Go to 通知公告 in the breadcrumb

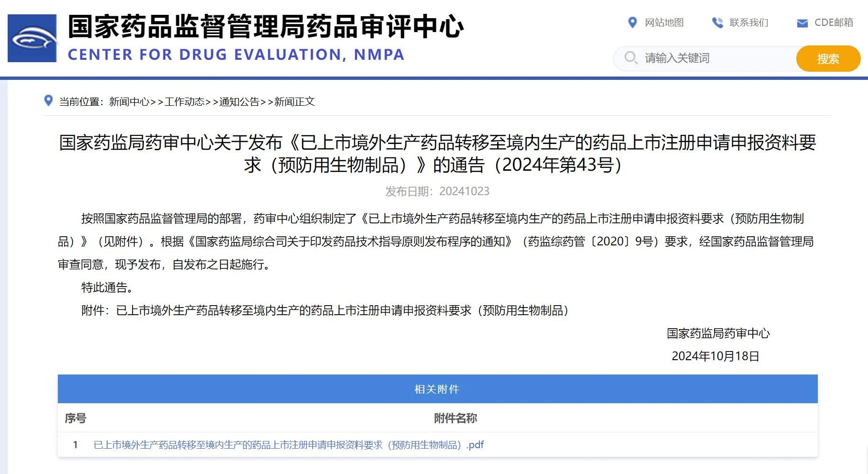pos(239,101)
